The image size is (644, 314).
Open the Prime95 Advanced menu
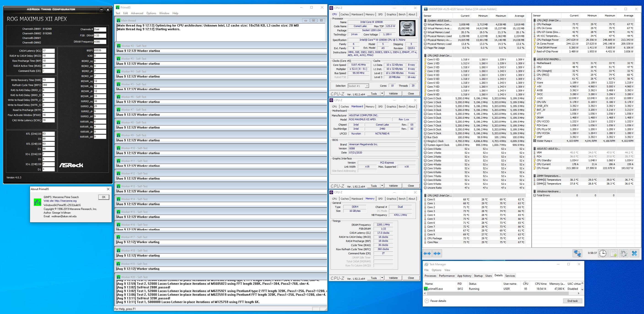pos(137,13)
